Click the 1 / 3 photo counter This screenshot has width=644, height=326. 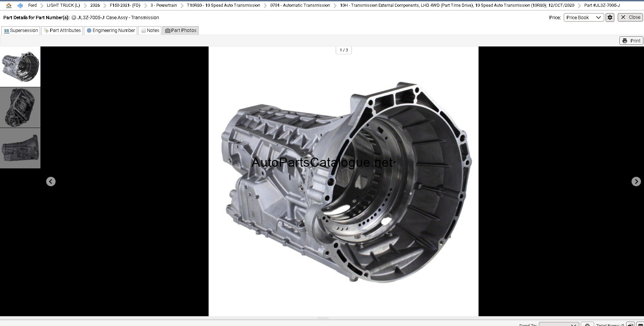point(344,50)
